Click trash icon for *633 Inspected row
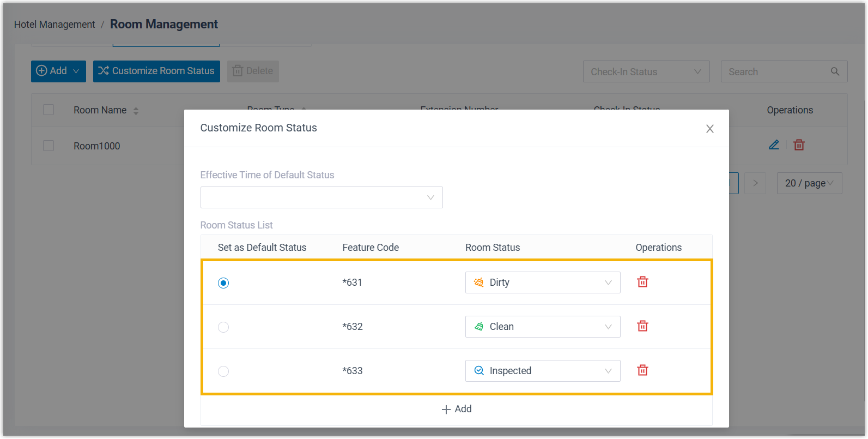This screenshot has width=868, height=439. coord(642,370)
